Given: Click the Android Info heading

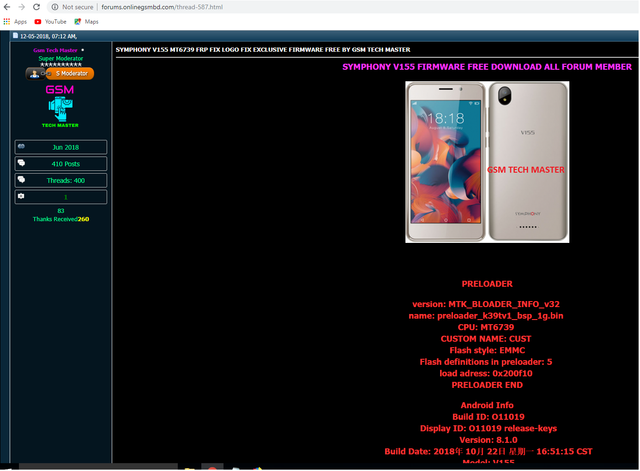Looking at the screenshot, I should pyautogui.click(x=487, y=405).
